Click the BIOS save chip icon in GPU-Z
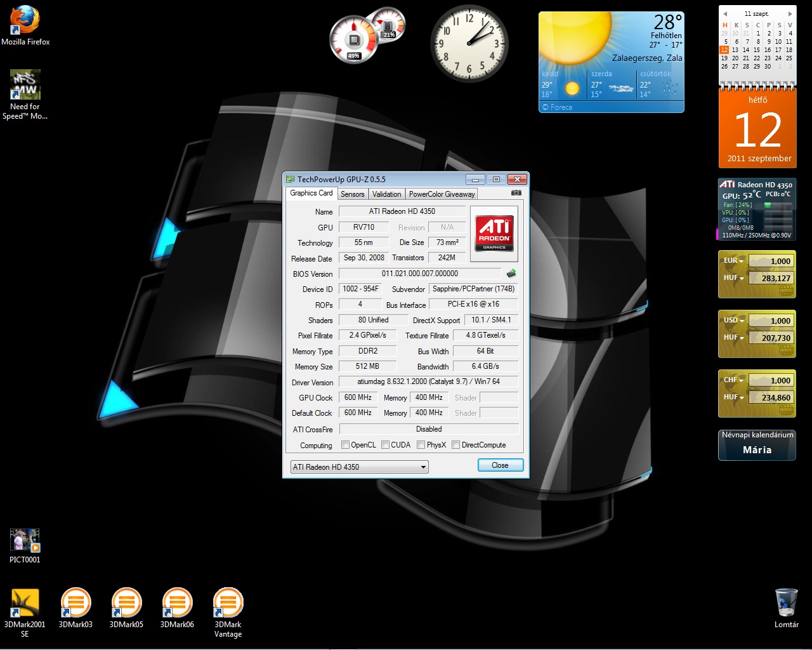The height and width of the screenshot is (650, 812). pos(511,274)
